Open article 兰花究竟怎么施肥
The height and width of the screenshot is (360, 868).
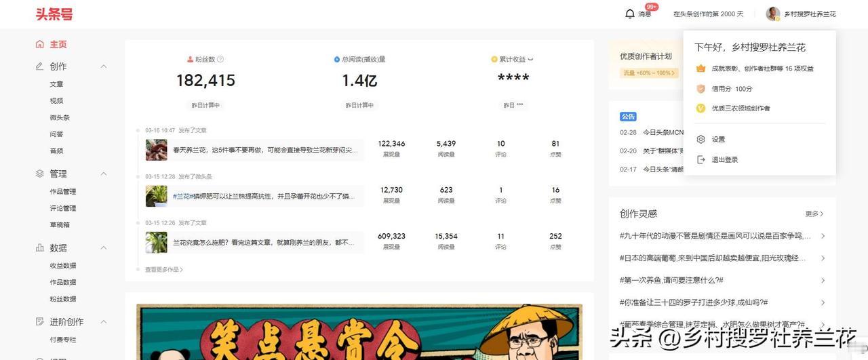click(264, 242)
